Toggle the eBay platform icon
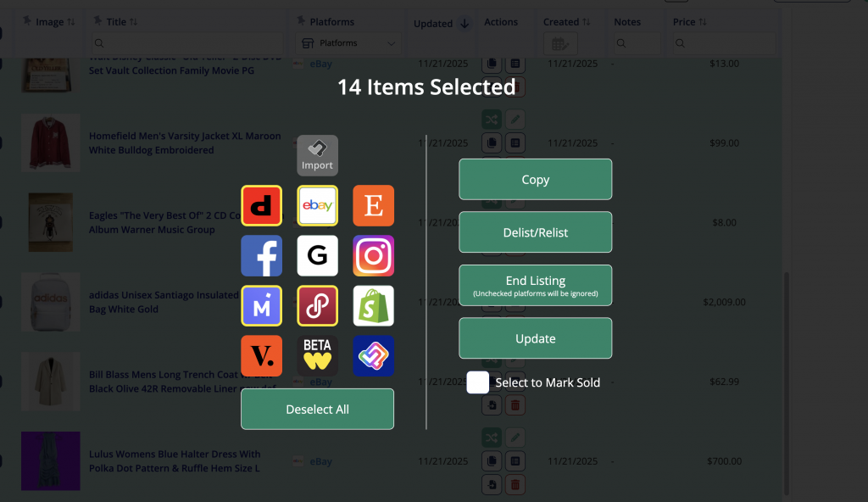The width and height of the screenshot is (868, 502). [x=317, y=205]
